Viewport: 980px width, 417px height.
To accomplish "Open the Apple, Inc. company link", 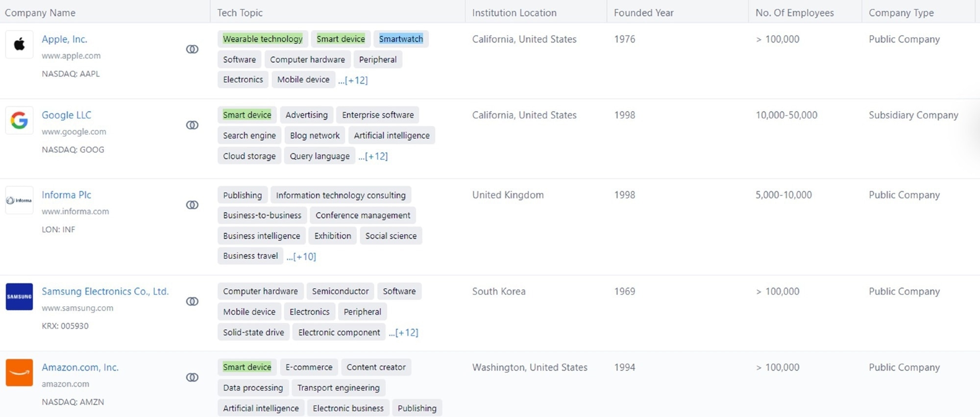I will point(64,39).
